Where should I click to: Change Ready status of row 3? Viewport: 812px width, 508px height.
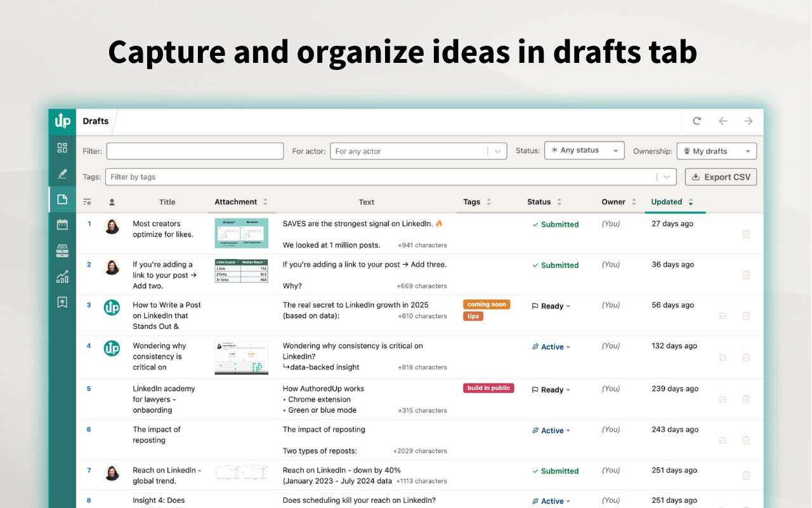pos(551,306)
